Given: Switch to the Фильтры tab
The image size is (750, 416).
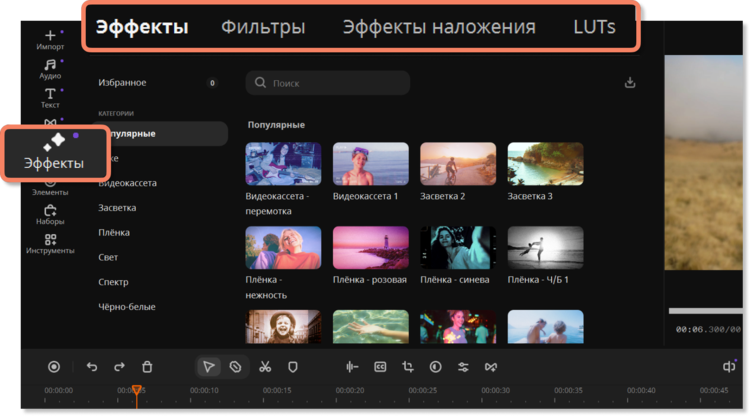Looking at the screenshot, I should coord(263,27).
